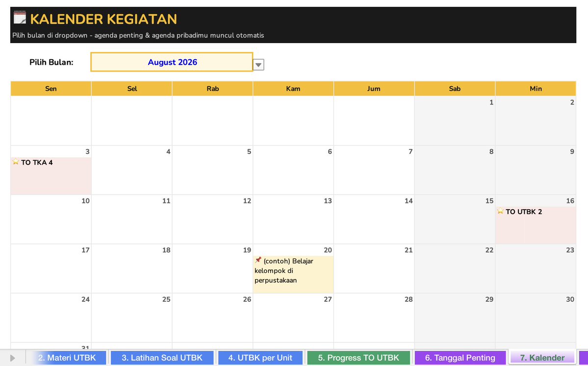Select date 9 cell
The image size is (588, 366).
pyautogui.click(x=536, y=170)
